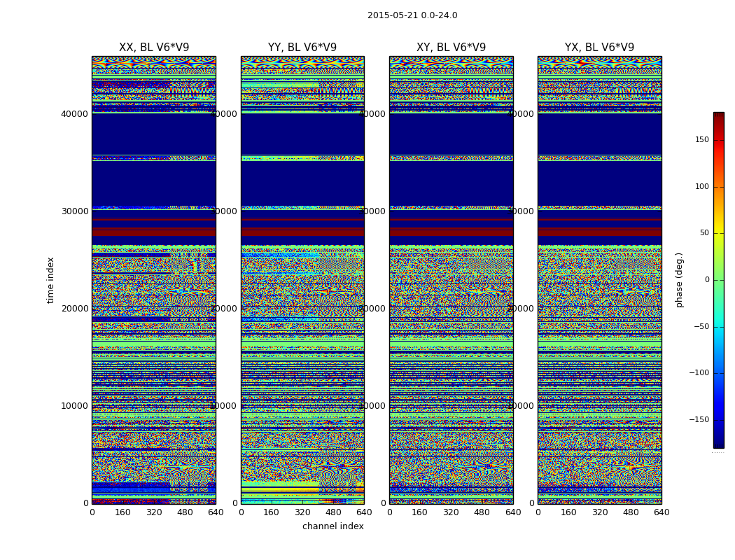735x560 pixels.
Task: Click the XX, BL V6*V9 subplot title
Action: click(x=154, y=48)
